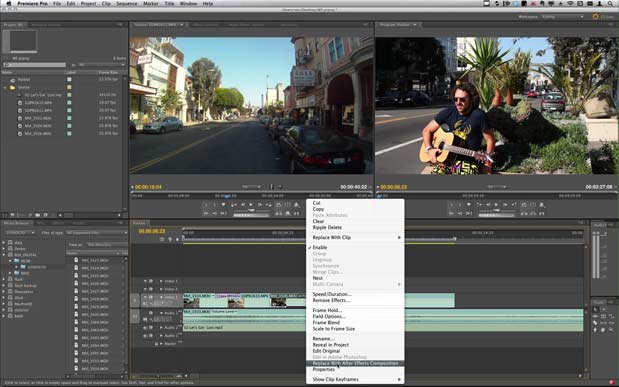The width and height of the screenshot is (619, 387).
Task: Switch to the Media Browser tab
Action: (x=16, y=223)
